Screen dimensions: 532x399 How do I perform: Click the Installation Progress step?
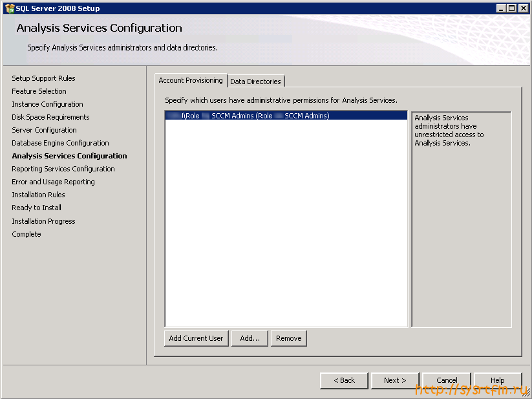[x=43, y=221]
